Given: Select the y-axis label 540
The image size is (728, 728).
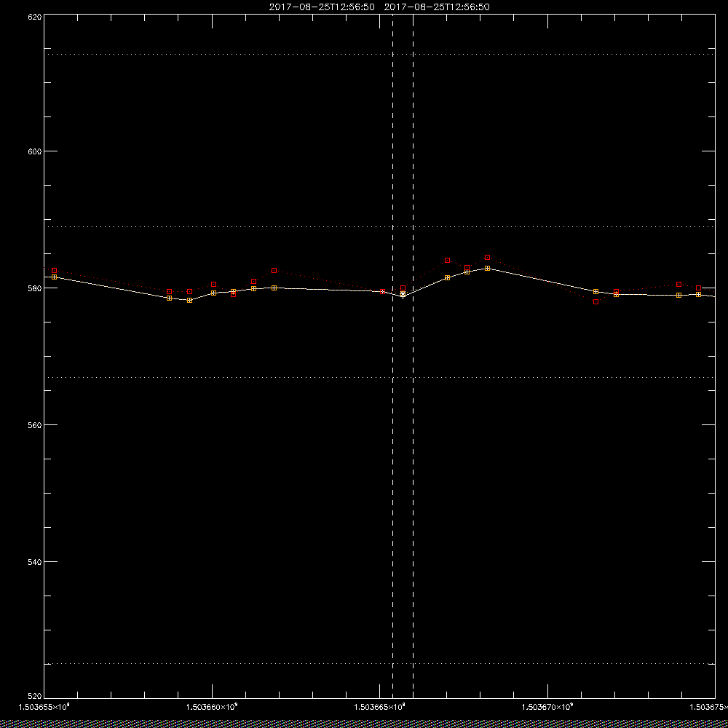Looking at the screenshot, I should coord(35,562).
